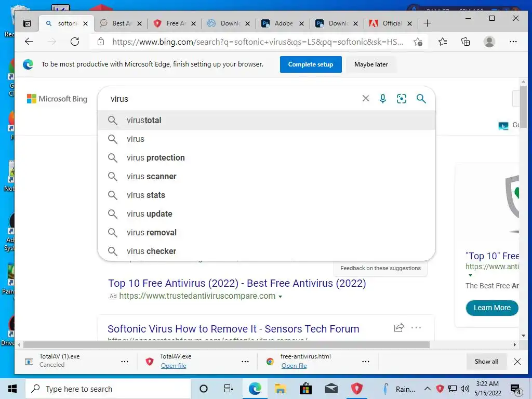
Task: Search using voice microphone
Action: tap(383, 98)
